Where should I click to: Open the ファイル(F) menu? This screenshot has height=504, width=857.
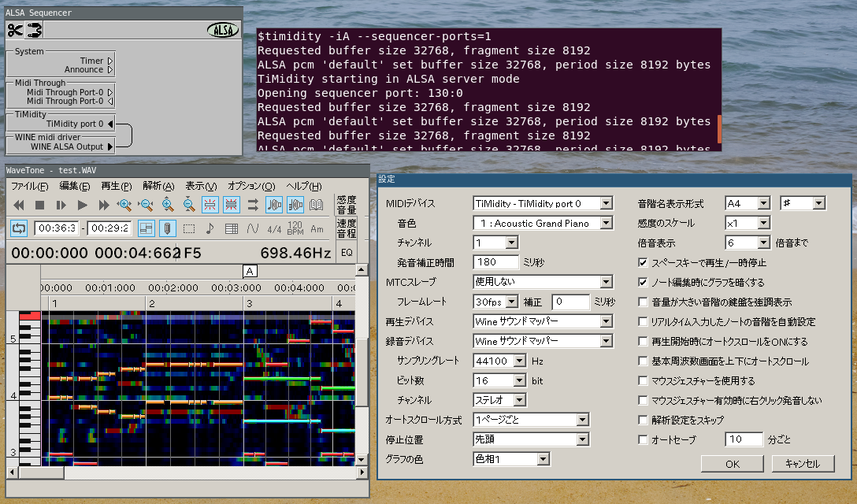(x=29, y=186)
